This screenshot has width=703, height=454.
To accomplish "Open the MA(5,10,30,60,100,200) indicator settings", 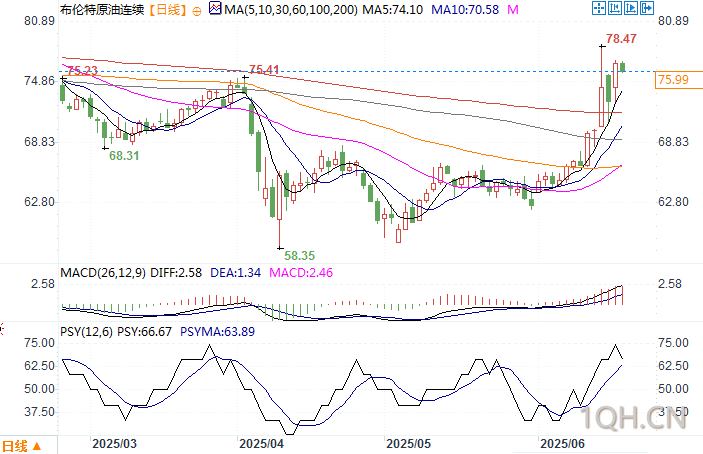I will 291,9.
